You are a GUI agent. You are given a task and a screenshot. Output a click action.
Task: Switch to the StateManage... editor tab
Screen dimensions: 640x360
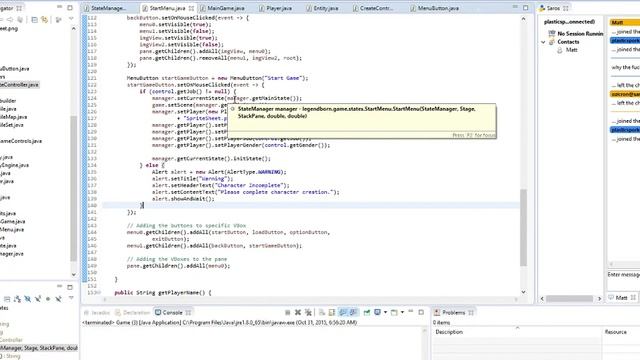point(104,8)
